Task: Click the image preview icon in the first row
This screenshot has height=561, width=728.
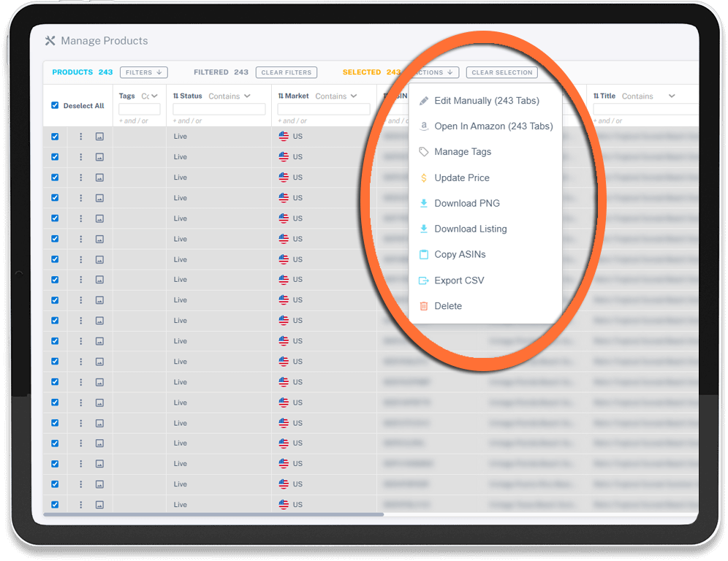Action: click(99, 137)
